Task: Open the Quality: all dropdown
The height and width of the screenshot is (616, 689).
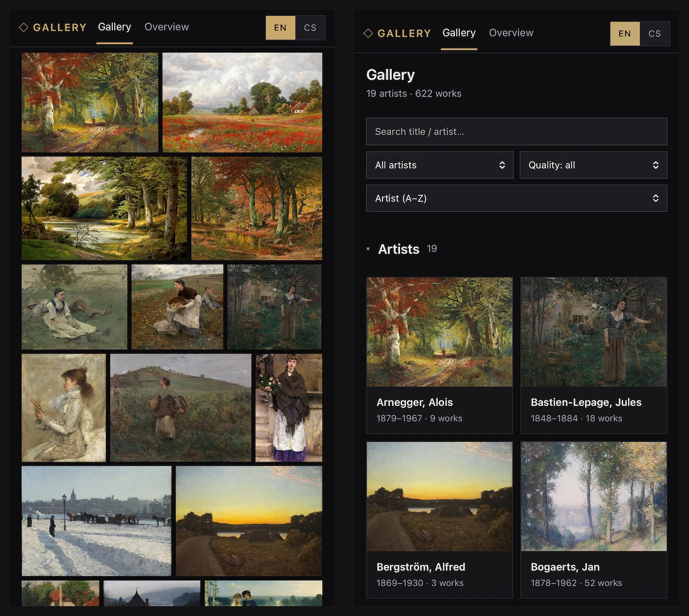Action: (x=594, y=165)
